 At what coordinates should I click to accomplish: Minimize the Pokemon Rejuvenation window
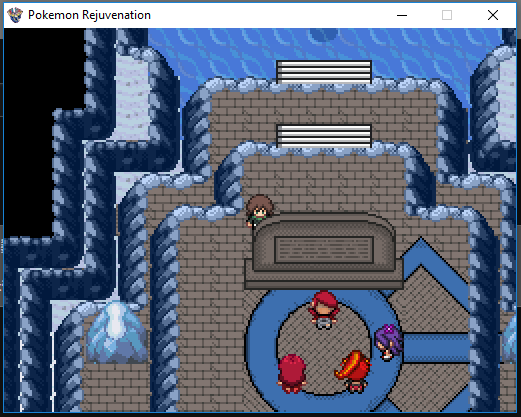[x=402, y=15]
